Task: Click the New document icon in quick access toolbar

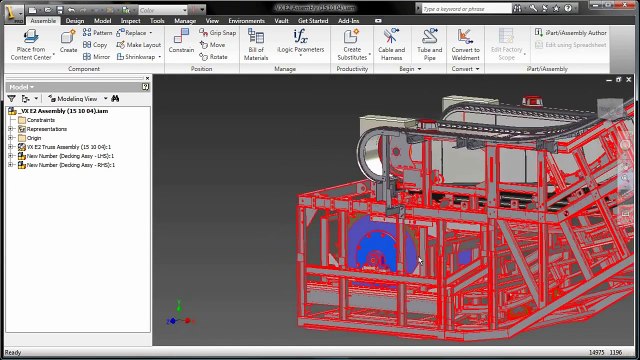Action: 33,9
